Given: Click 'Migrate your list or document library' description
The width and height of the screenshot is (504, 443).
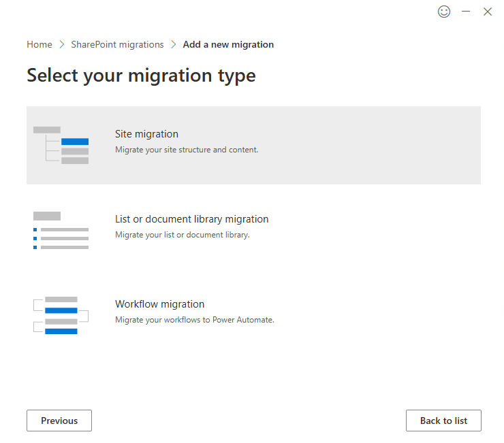Looking at the screenshot, I should [183, 235].
